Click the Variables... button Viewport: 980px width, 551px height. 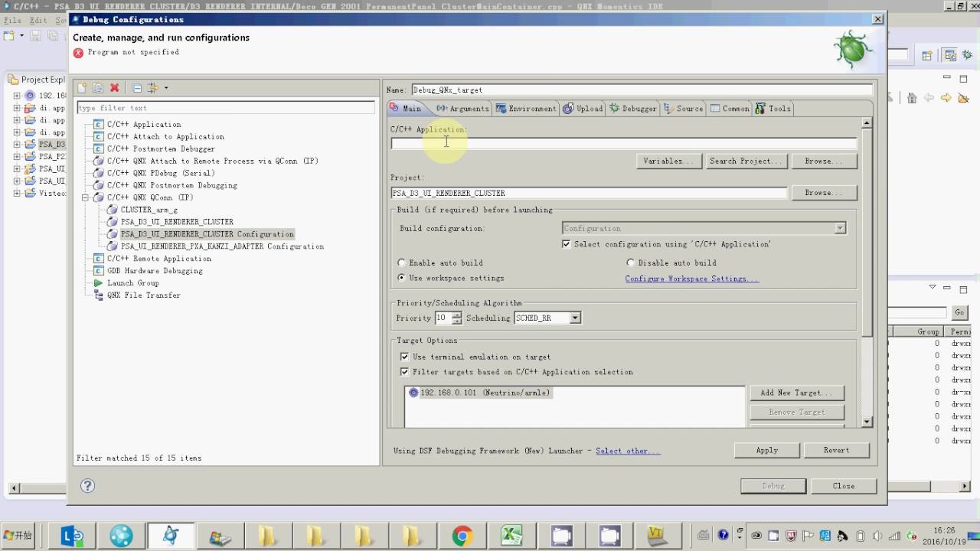point(668,161)
